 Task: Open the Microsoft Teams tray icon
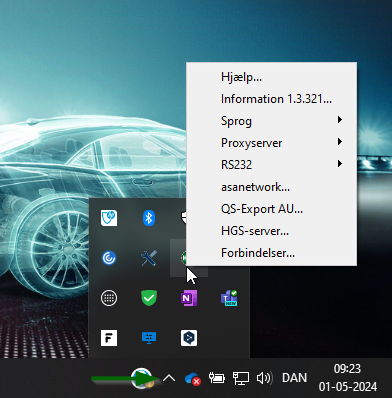coord(229,298)
